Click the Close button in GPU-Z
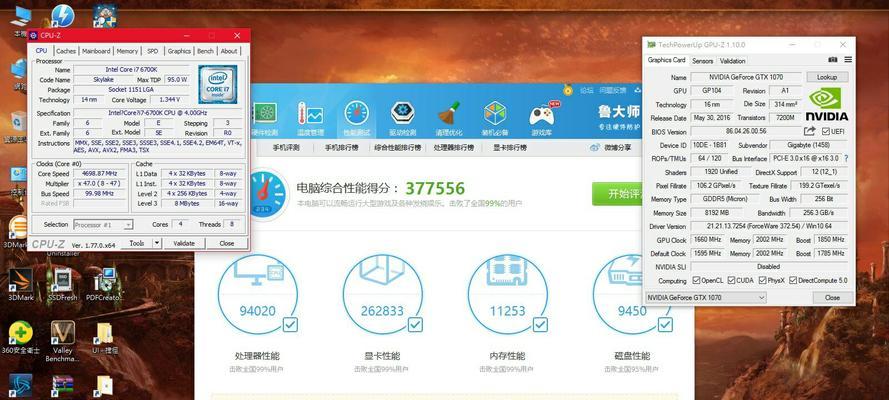The height and width of the screenshot is (400, 889). 832,297
